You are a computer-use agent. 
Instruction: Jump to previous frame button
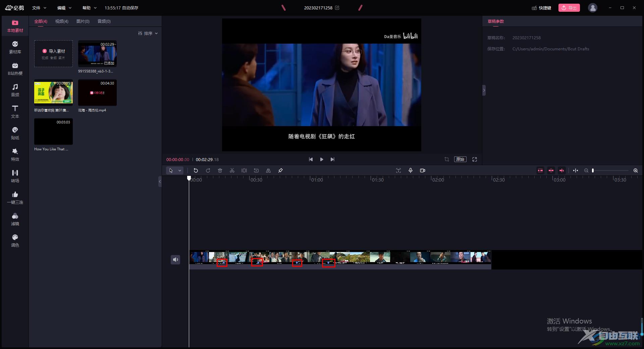(311, 159)
